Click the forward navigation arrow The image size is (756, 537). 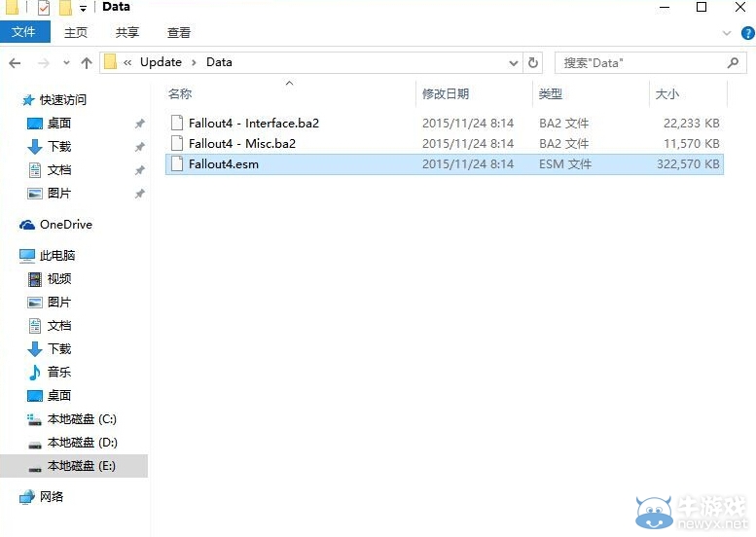click(44, 62)
